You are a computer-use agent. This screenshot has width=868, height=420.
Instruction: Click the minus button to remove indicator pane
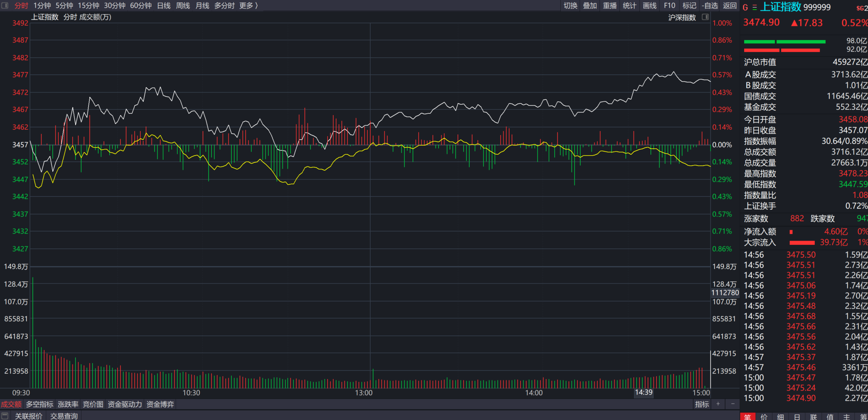[x=733, y=404]
